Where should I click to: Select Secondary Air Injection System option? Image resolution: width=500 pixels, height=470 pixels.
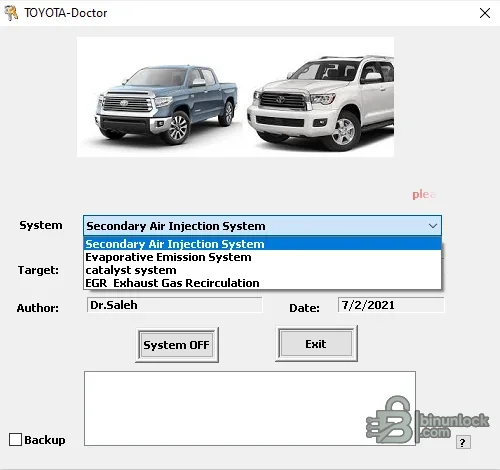click(262, 244)
